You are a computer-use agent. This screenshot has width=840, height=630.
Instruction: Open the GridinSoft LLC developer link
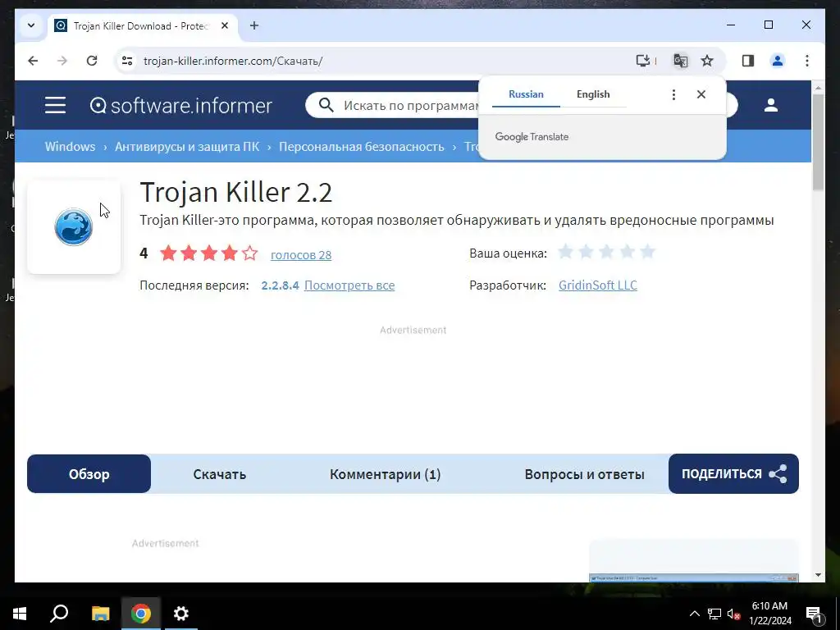598,285
